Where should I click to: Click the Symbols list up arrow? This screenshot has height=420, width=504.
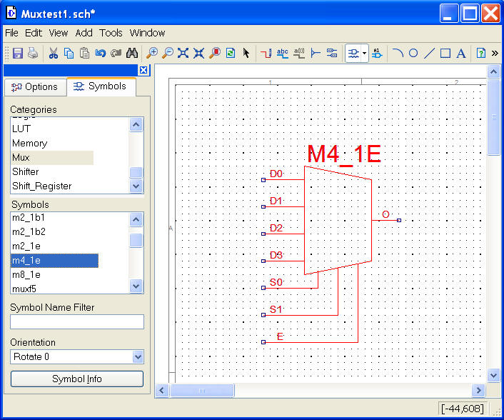click(136, 220)
